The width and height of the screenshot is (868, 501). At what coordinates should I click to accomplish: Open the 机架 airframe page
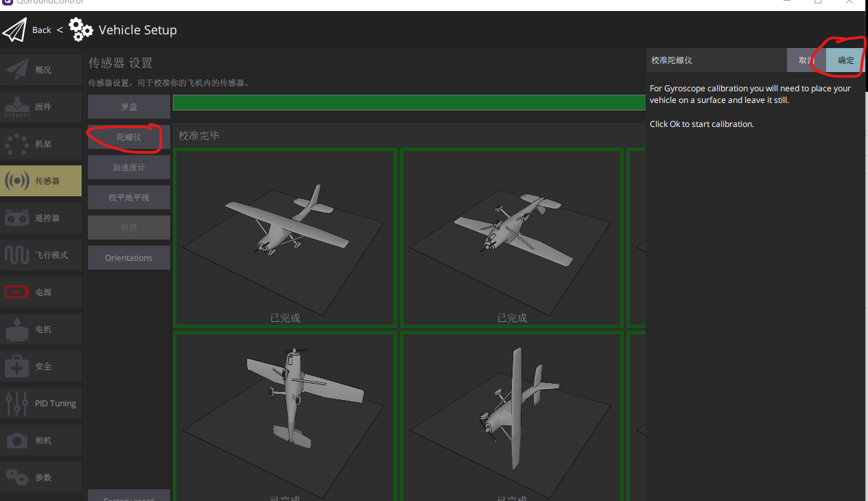point(41,144)
